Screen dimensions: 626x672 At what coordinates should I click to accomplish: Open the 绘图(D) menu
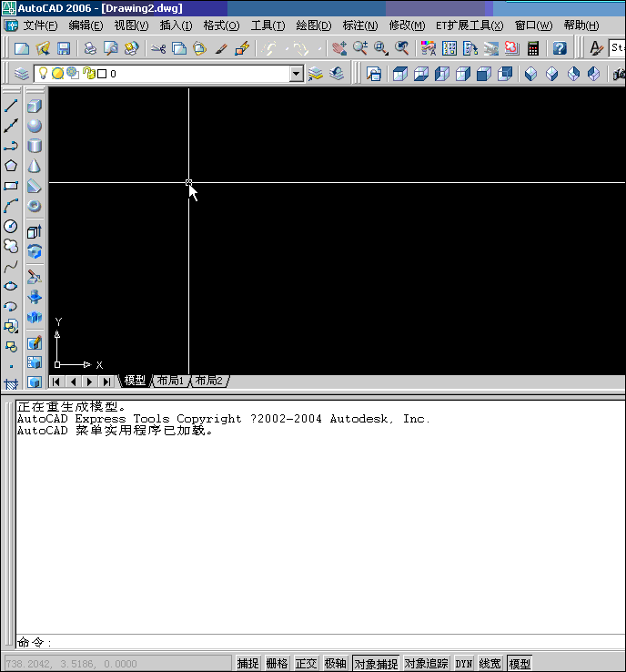[313, 25]
